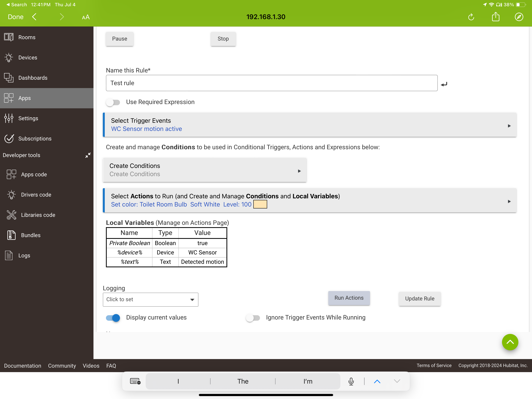Open the Community footer link
The height and width of the screenshot is (399, 532).
tap(62, 365)
